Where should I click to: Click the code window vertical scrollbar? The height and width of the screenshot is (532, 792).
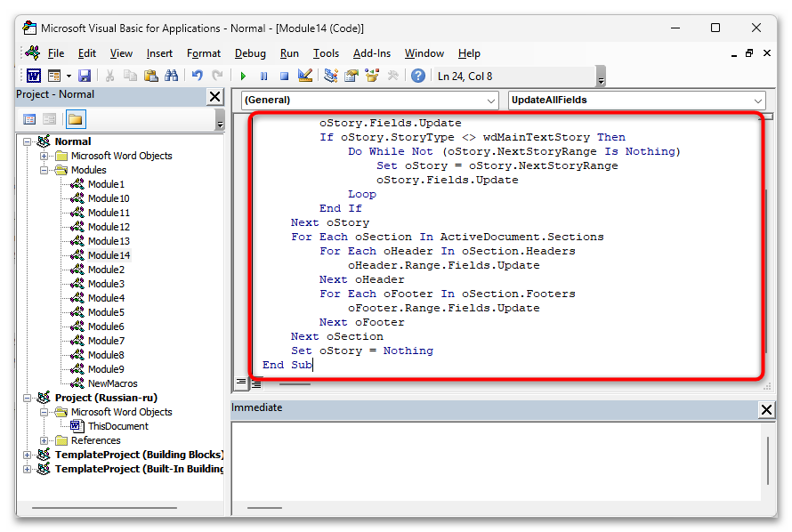click(766, 271)
